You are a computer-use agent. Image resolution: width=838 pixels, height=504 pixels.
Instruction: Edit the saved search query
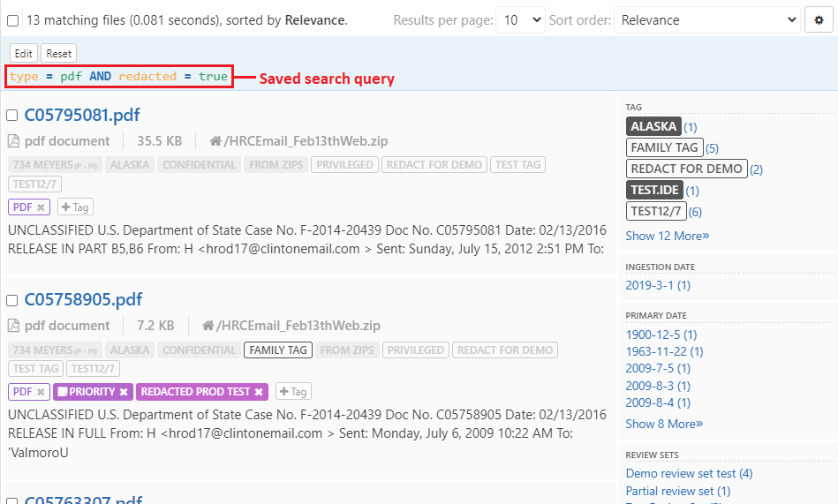pos(24,54)
